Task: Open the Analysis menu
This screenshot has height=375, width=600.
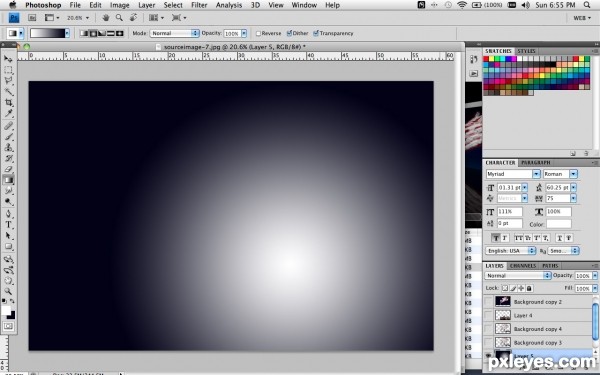Action: point(229,5)
